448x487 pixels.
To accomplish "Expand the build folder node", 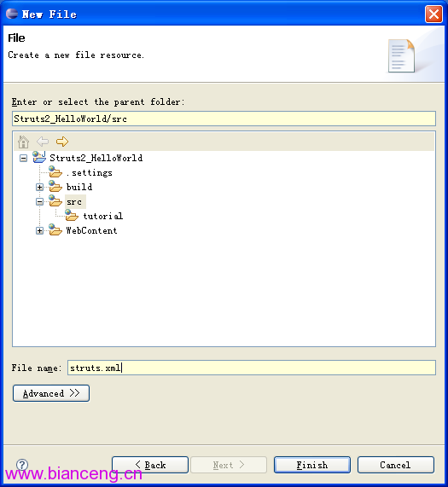I will coord(39,188).
